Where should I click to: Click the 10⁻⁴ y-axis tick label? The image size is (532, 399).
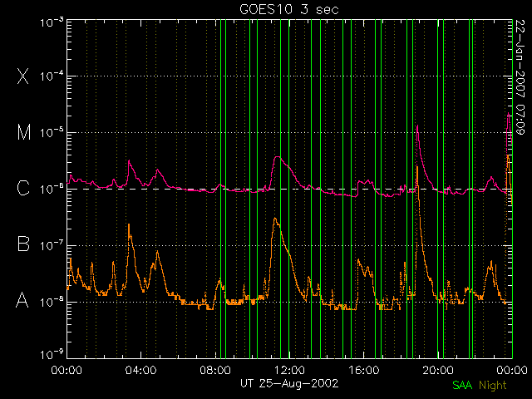pyautogui.click(x=52, y=76)
